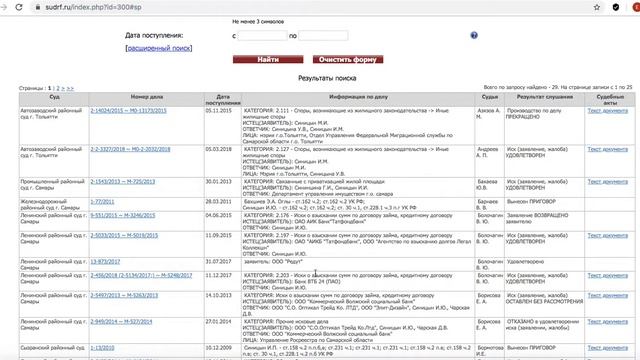Open 'Текст документа' for the 30.01.2013 case

coord(608,182)
